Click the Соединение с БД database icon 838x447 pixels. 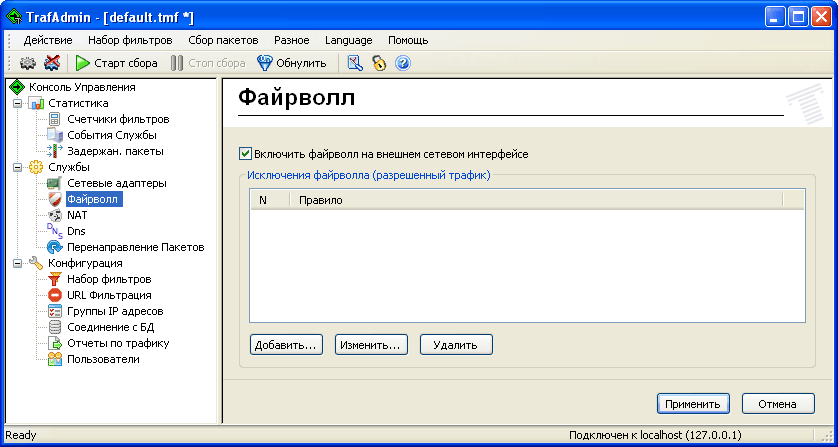[x=55, y=327]
